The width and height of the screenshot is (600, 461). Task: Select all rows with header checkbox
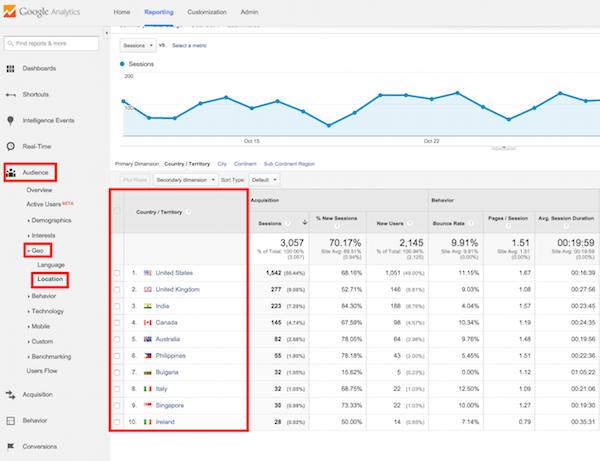[118, 211]
